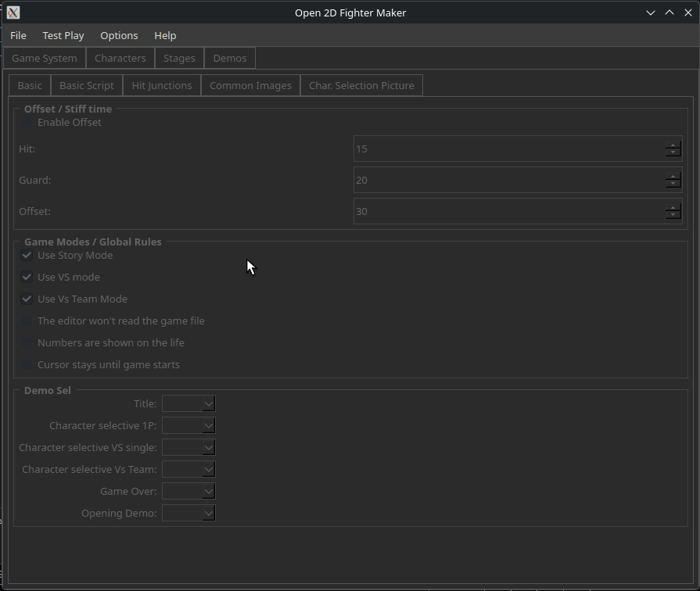This screenshot has width=700, height=591.
Task: Maximize the Open 2D Fighter Maker window
Action: coord(669,13)
